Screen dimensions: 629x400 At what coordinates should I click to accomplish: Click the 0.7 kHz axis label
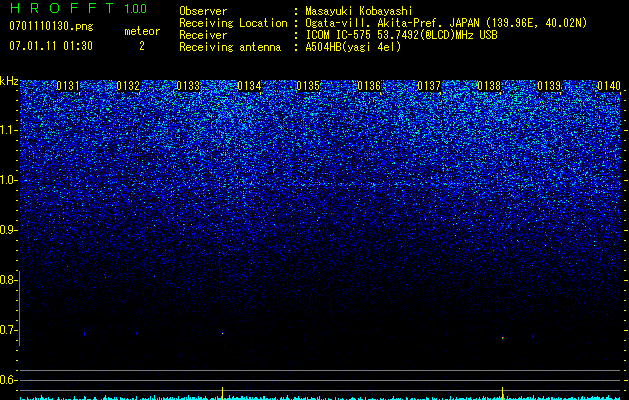(x=7, y=330)
